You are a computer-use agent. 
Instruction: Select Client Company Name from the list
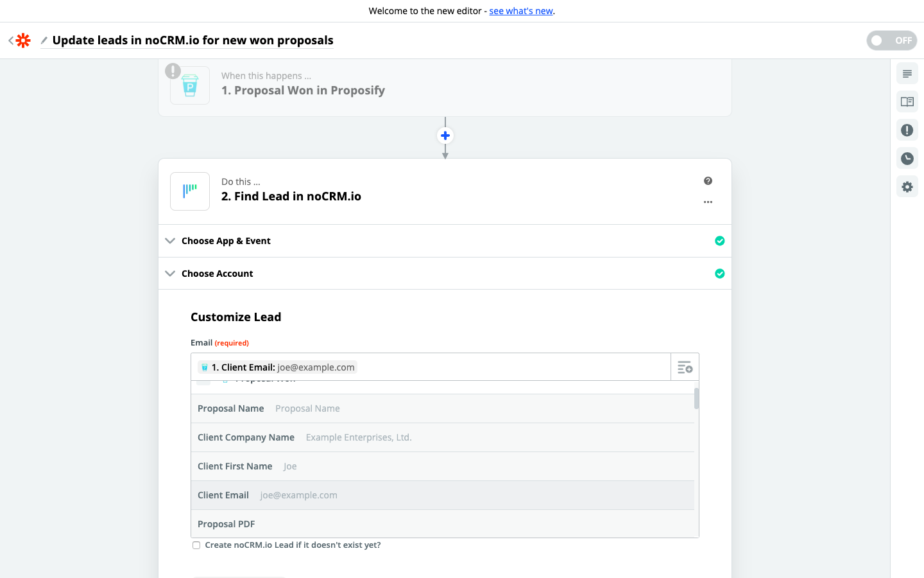tap(246, 437)
